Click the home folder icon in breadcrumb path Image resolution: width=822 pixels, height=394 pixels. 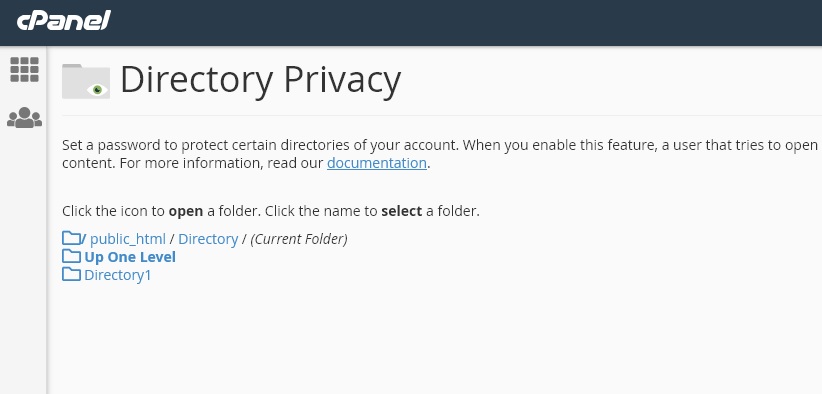click(x=71, y=238)
